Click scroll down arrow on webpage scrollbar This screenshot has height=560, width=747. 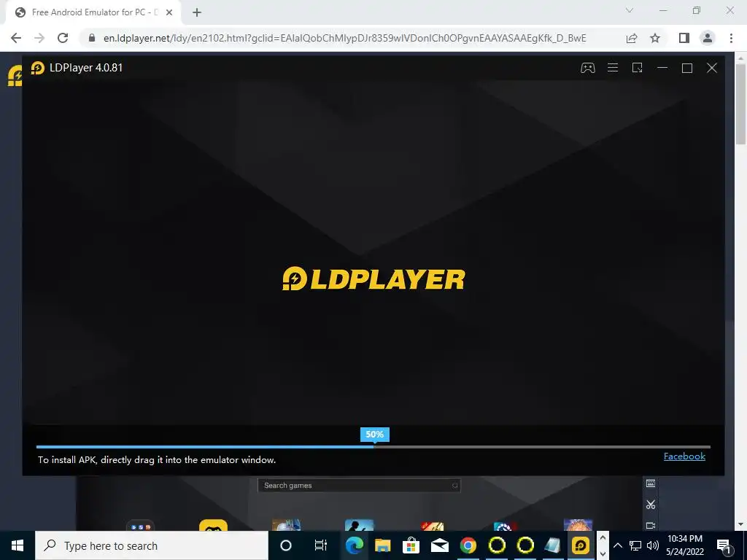(741, 525)
